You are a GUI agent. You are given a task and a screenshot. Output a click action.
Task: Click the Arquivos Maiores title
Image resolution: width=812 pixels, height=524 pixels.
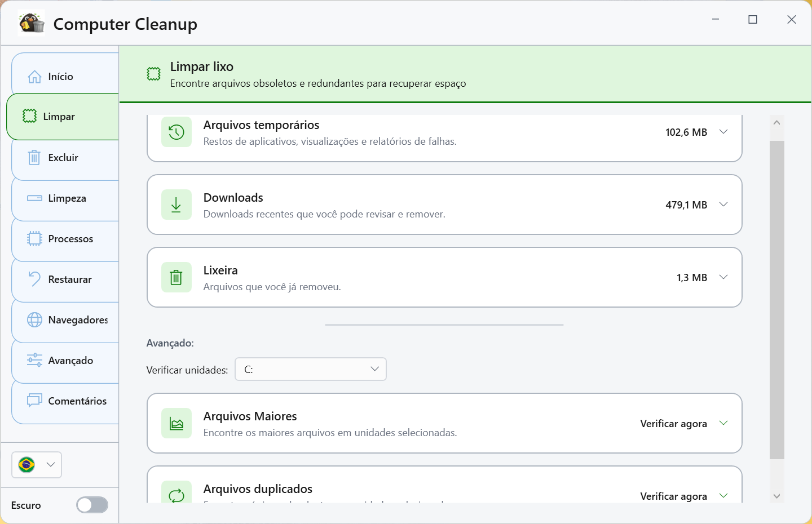coord(250,416)
